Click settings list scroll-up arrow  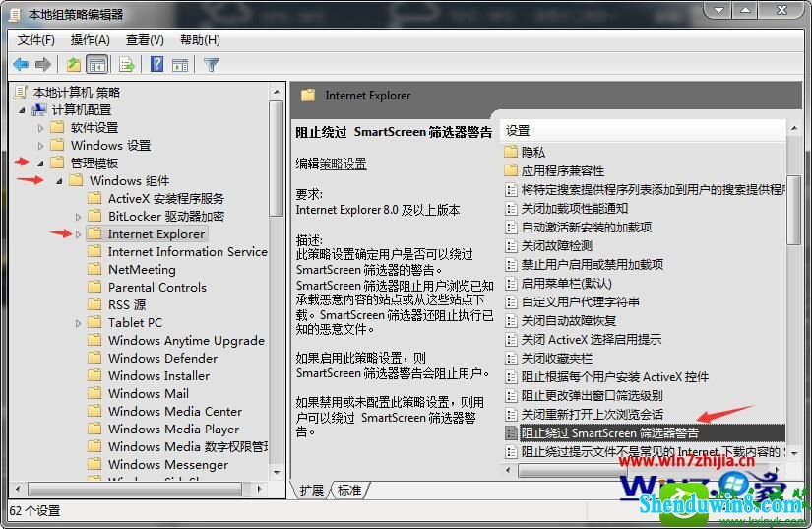pos(794,128)
